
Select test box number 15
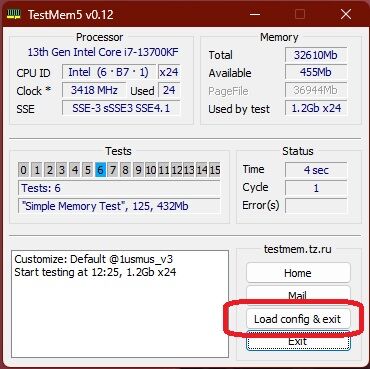(x=214, y=170)
